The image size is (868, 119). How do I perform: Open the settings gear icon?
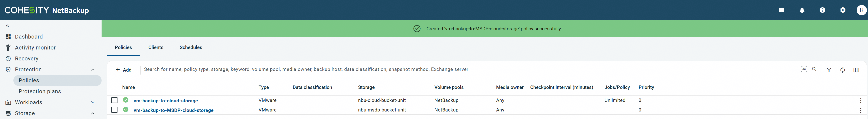[843, 10]
